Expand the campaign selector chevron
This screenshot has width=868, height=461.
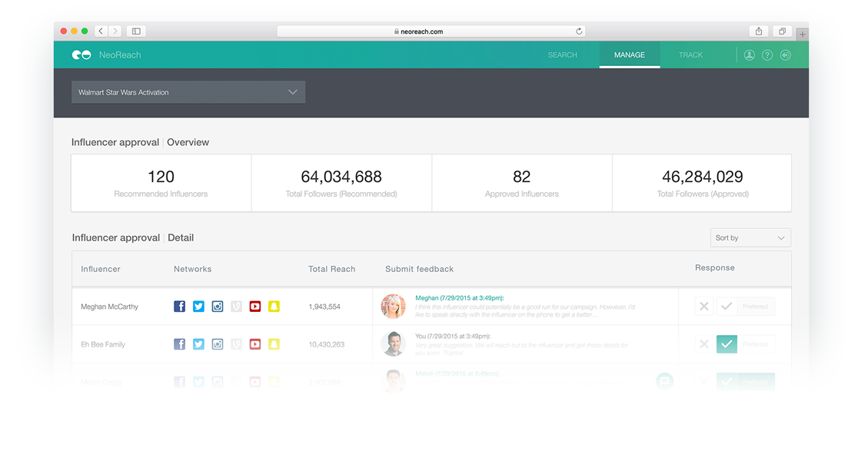click(292, 91)
